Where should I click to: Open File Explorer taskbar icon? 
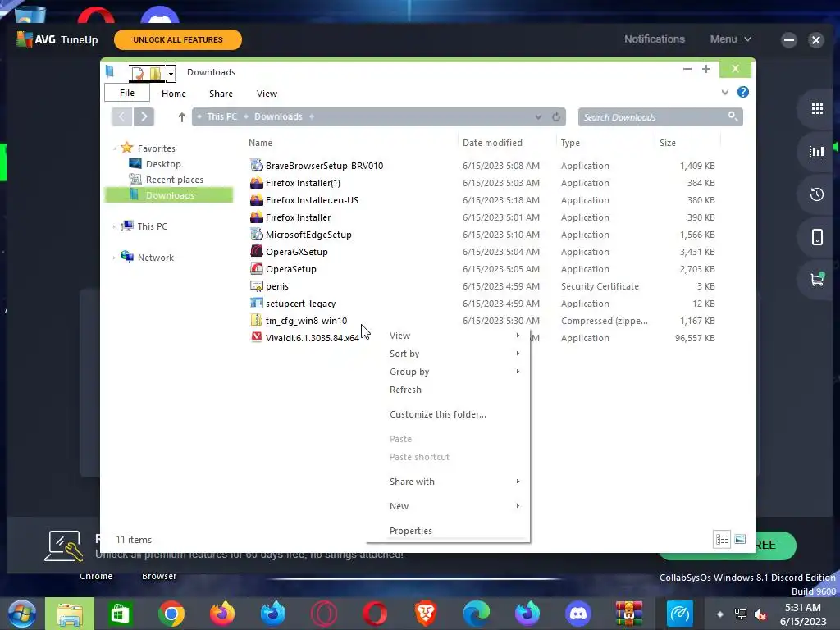70,614
